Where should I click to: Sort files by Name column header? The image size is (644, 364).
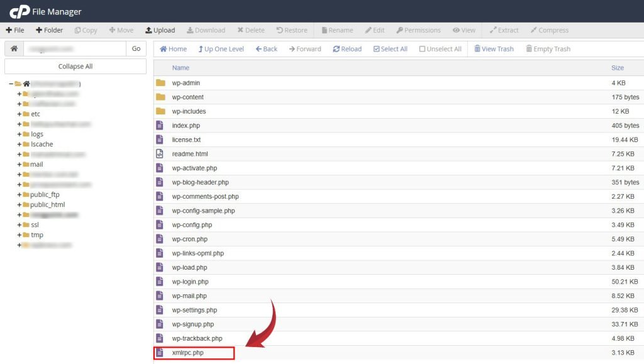tap(180, 68)
